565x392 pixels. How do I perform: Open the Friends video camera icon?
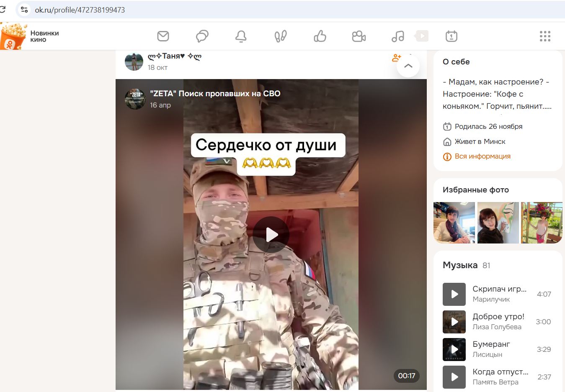pyautogui.click(x=359, y=36)
